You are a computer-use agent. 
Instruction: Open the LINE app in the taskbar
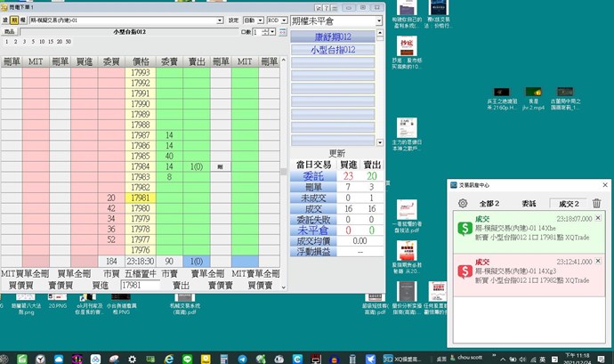tap(188, 358)
